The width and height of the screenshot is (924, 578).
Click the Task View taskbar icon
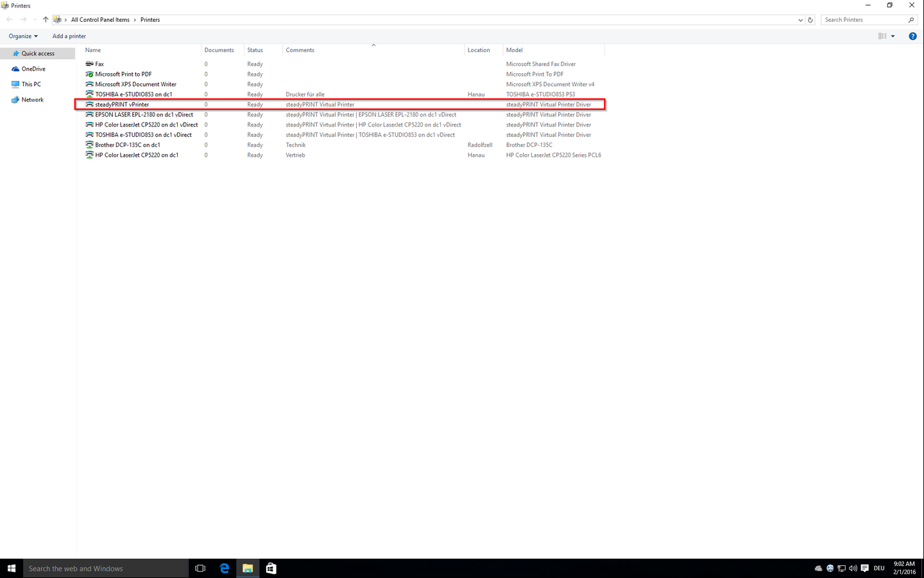200,568
